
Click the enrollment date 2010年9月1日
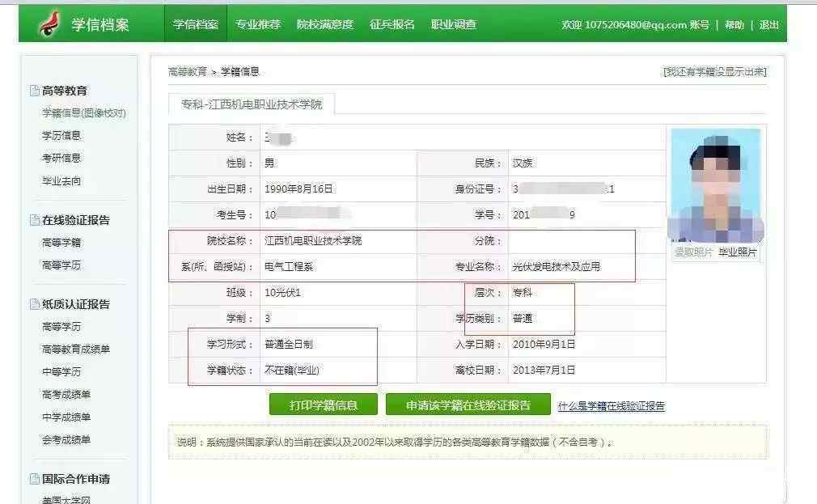544,344
